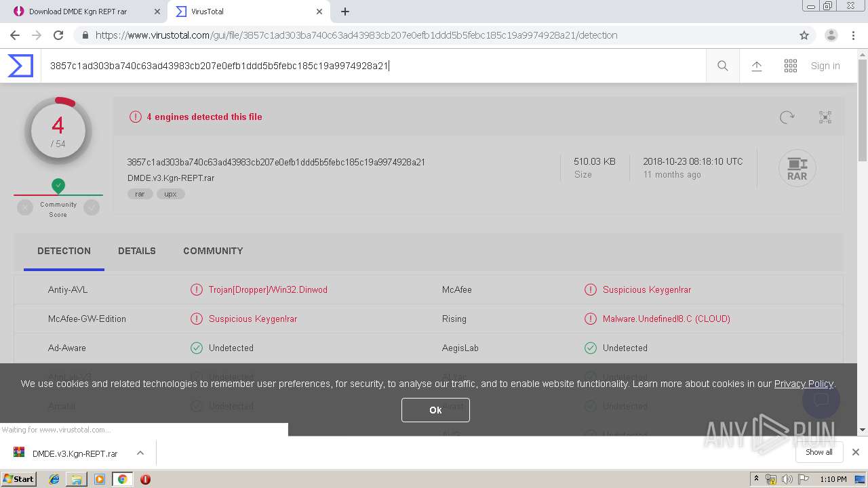Click Antiy-AVL engine name
The height and width of the screenshot is (488, 868).
pyautogui.click(x=68, y=289)
